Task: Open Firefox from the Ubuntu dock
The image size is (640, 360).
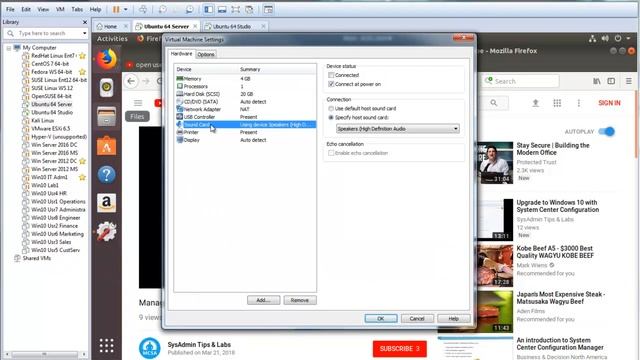Action: coord(107,59)
